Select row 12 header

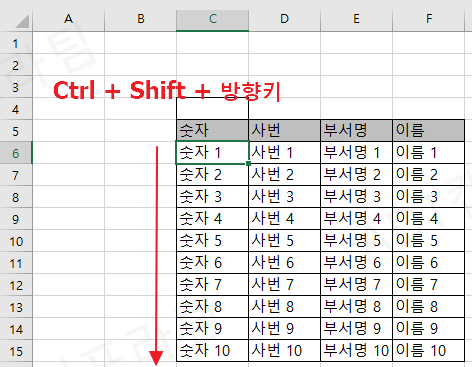(x=16, y=285)
